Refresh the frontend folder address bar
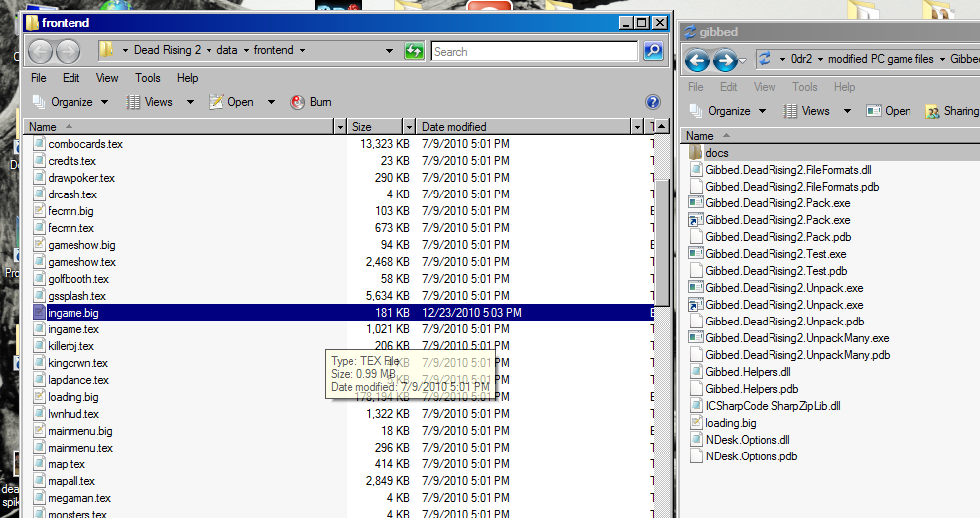The image size is (980, 518). pyautogui.click(x=414, y=51)
